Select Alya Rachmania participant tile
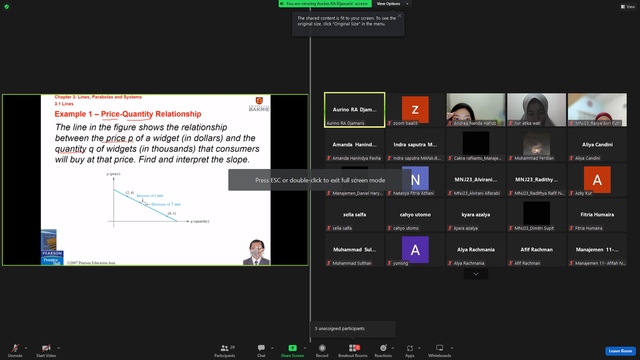 [x=476, y=250]
